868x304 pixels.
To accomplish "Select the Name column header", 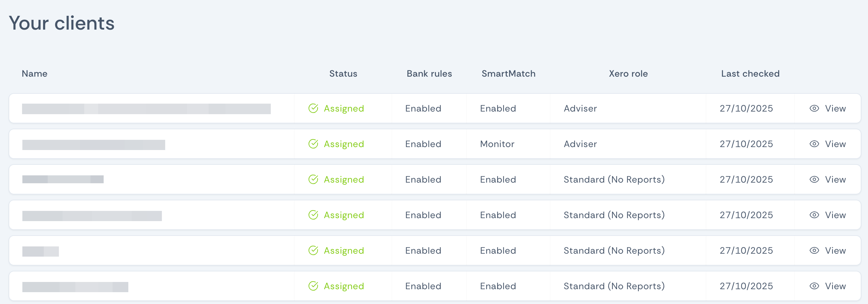I will click(x=34, y=73).
